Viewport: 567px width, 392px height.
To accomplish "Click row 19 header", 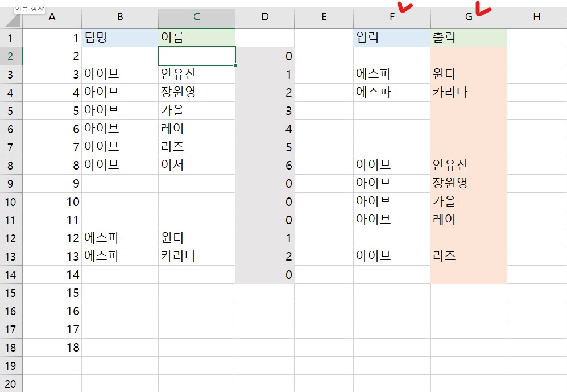I will click(x=11, y=365).
